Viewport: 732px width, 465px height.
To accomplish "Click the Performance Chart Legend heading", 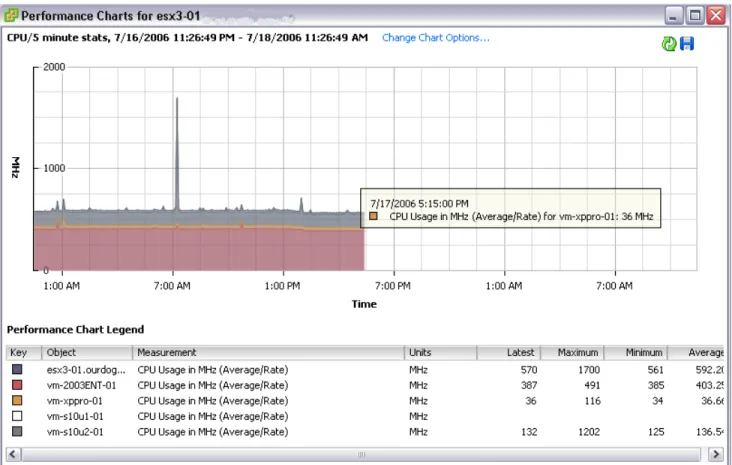I will (x=75, y=330).
